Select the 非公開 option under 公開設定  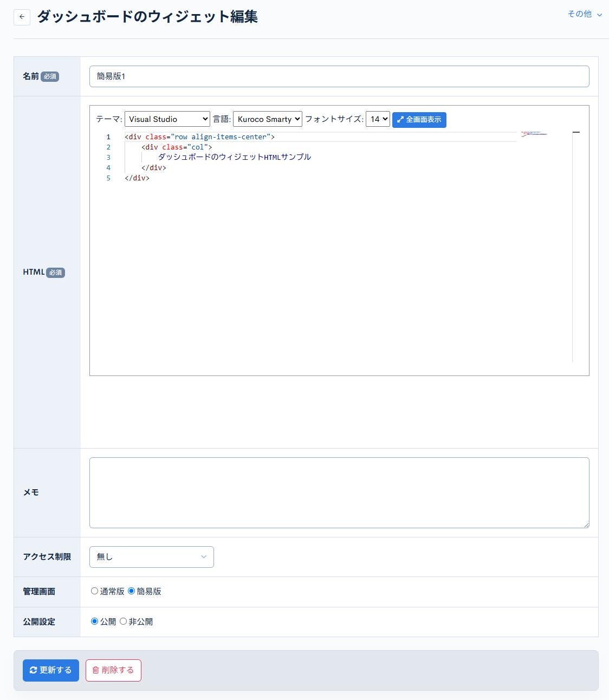tap(123, 621)
